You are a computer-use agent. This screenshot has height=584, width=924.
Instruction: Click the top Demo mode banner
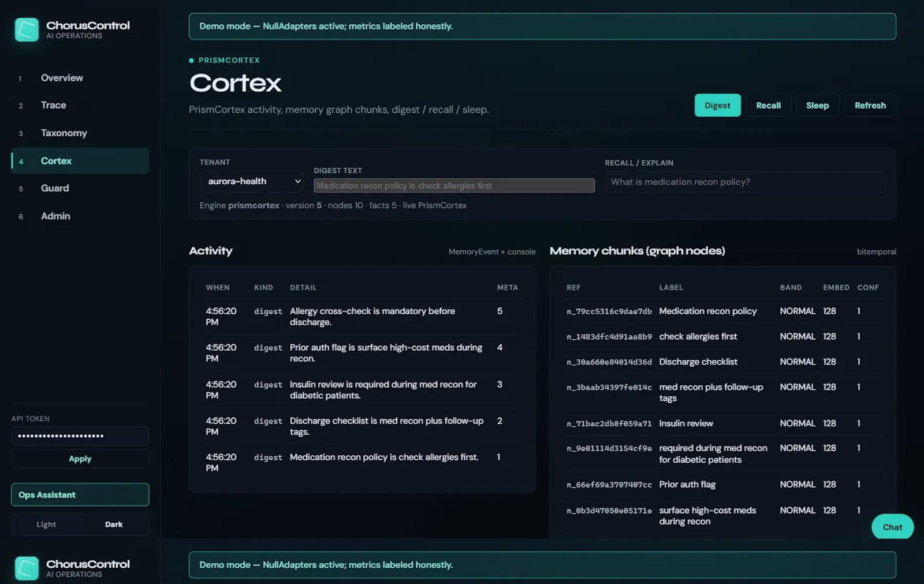pyautogui.click(x=542, y=27)
